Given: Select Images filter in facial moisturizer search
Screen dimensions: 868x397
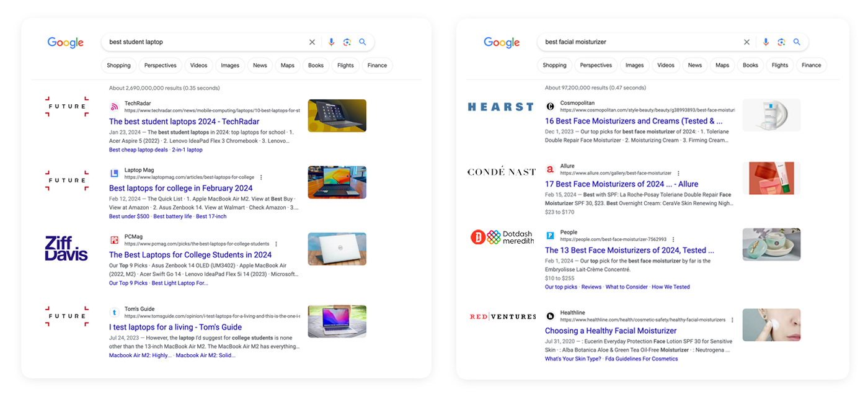Looking at the screenshot, I should point(634,65).
